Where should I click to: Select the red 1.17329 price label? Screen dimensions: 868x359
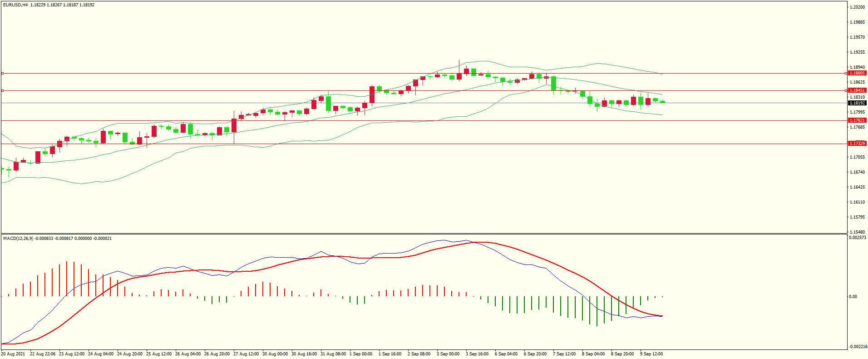[x=857, y=144]
